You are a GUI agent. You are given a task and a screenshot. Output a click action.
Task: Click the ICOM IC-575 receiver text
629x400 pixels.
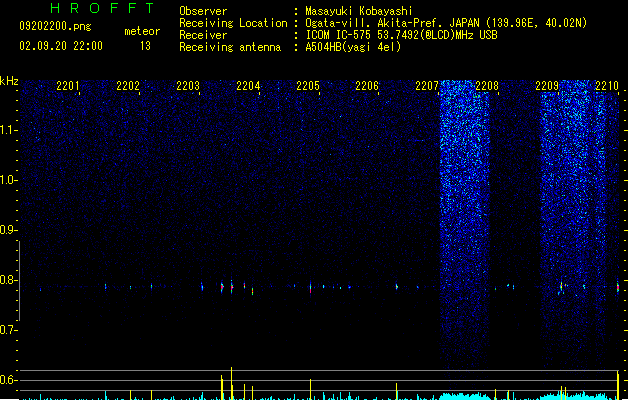pos(401,35)
